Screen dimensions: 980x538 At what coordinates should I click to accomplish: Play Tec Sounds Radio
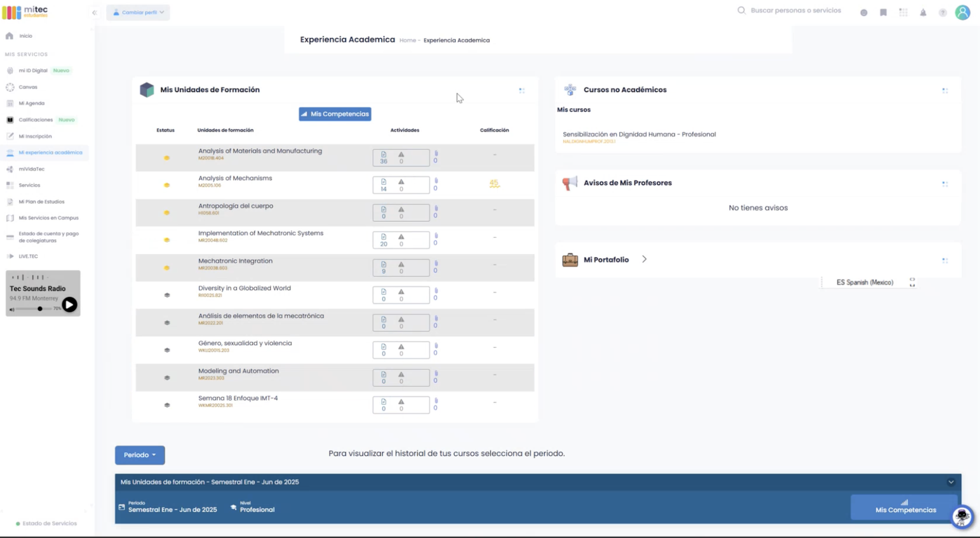[x=69, y=305]
